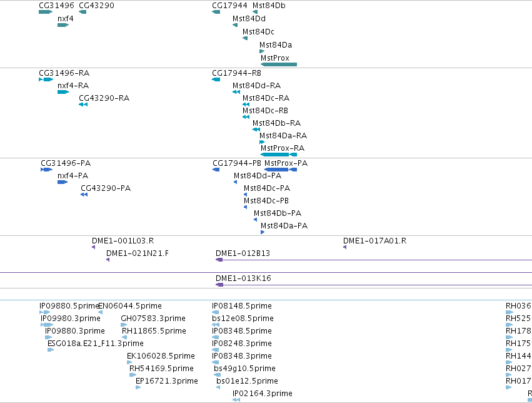This screenshot has height=403, width=532.
Task: Select the bs01e12.5prime EST arrow
Action: coord(218,388)
